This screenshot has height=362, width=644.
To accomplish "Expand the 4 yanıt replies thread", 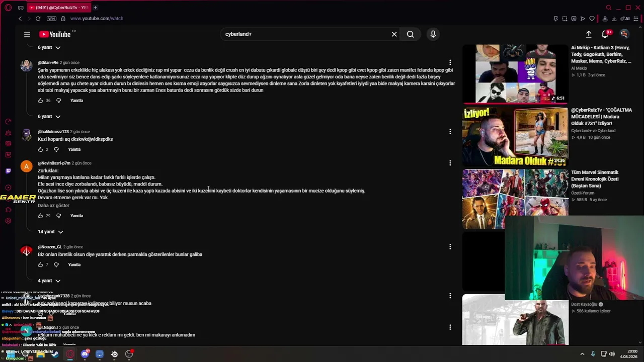I will tap(49, 281).
